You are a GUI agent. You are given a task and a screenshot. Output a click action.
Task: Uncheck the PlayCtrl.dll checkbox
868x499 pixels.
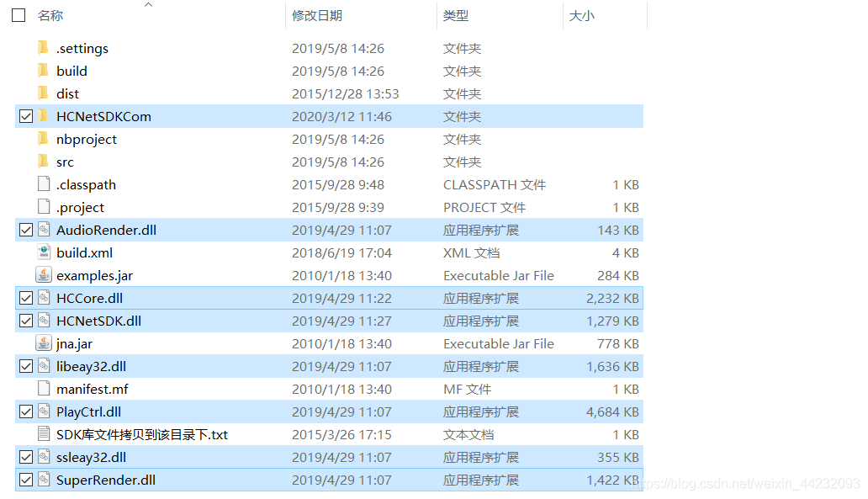click(x=26, y=411)
